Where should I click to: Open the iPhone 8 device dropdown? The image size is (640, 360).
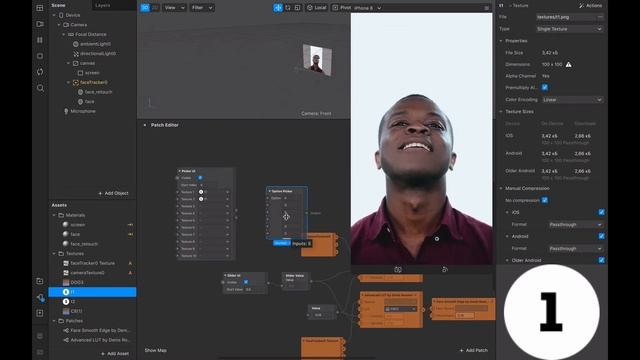coord(367,8)
